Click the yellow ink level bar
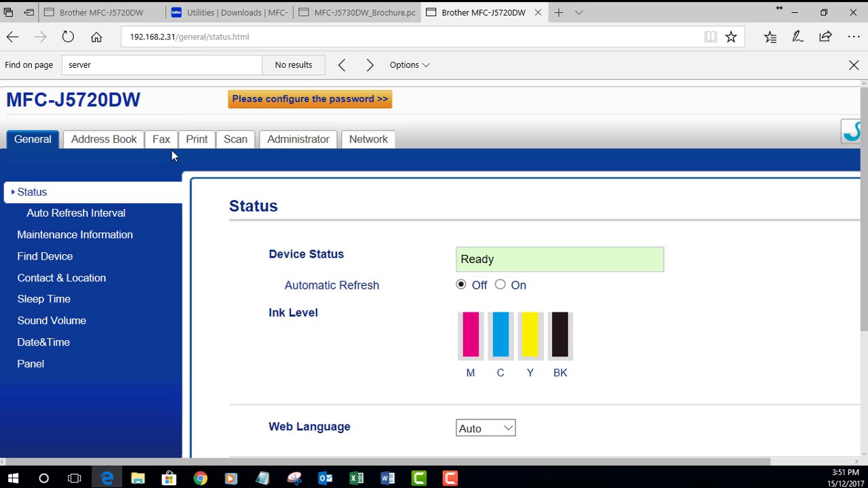The height and width of the screenshot is (488, 868). tap(530, 335)
